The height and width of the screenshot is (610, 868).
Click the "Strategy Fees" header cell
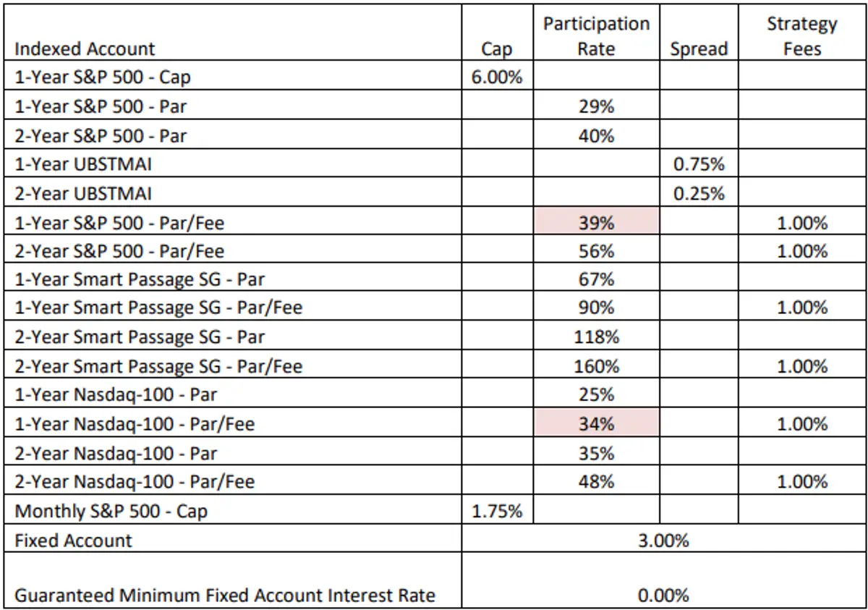[x=801, y=36]
